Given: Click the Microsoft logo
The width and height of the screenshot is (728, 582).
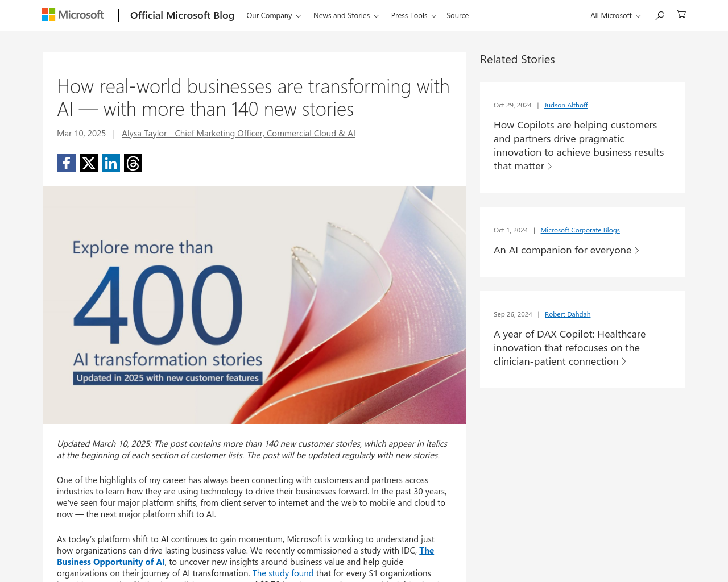Looking at the screenshot, I should 73,15.
